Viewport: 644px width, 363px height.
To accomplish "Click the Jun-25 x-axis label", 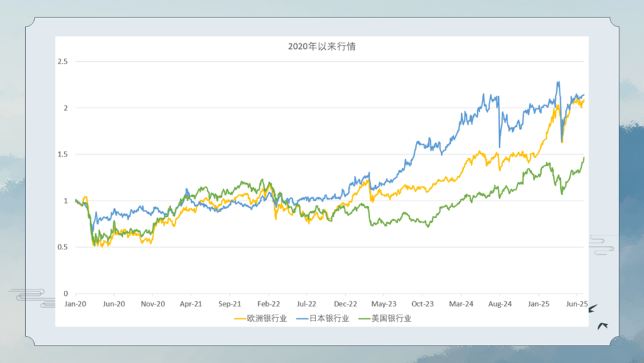I will 576,303.
